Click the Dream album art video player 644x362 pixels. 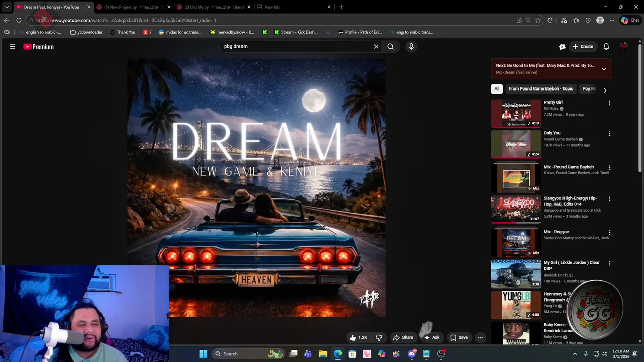257,188
